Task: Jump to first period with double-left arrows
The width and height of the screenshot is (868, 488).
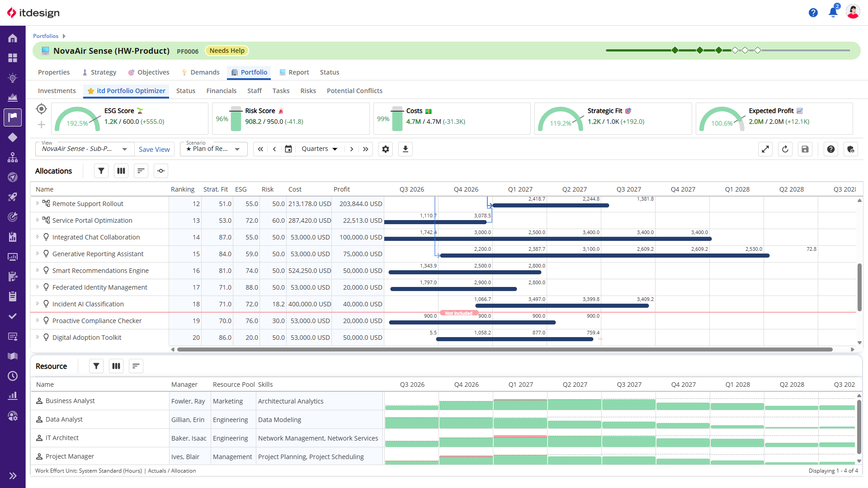Action: (260, 149)
